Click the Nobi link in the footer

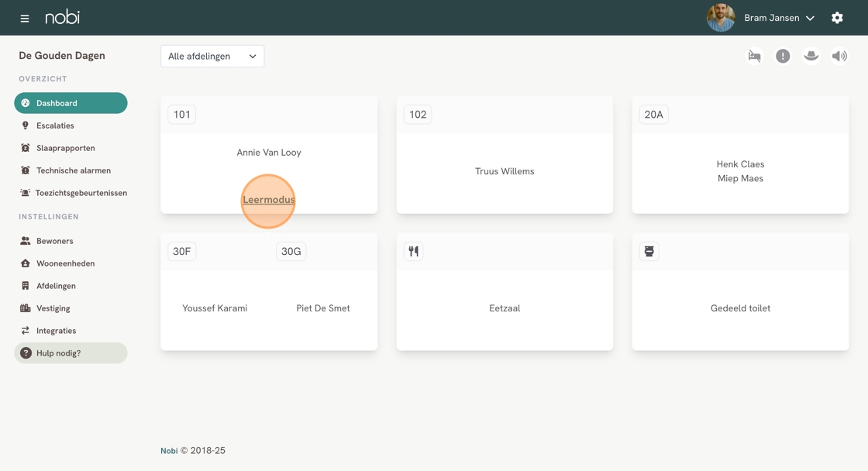pos(169,451)
